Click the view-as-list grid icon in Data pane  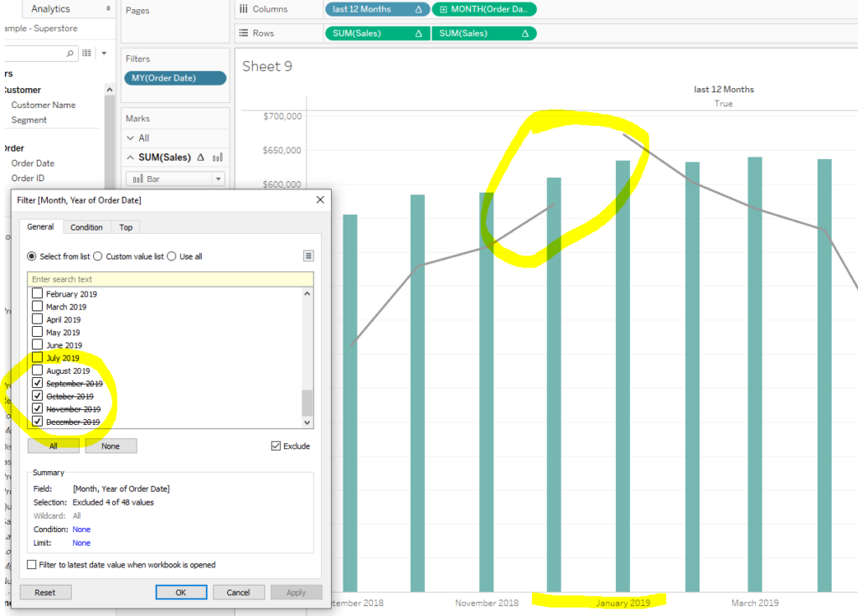point(86,53)
